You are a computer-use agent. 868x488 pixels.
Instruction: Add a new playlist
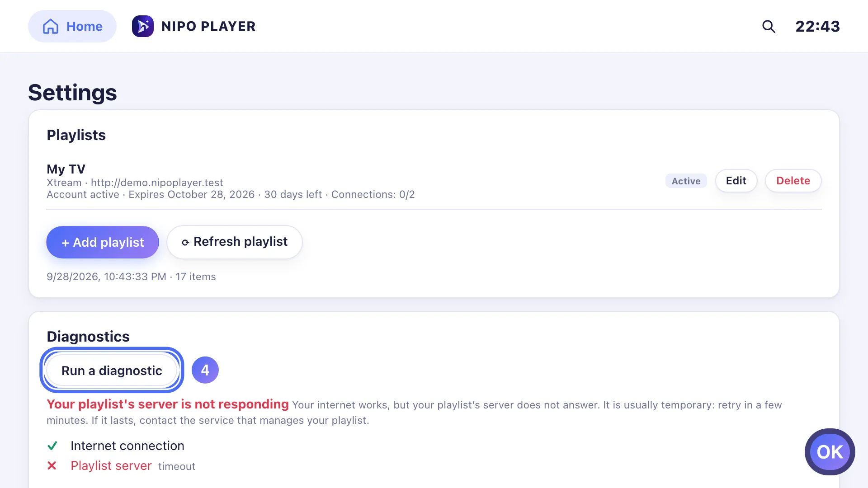[x=103, y=242]
